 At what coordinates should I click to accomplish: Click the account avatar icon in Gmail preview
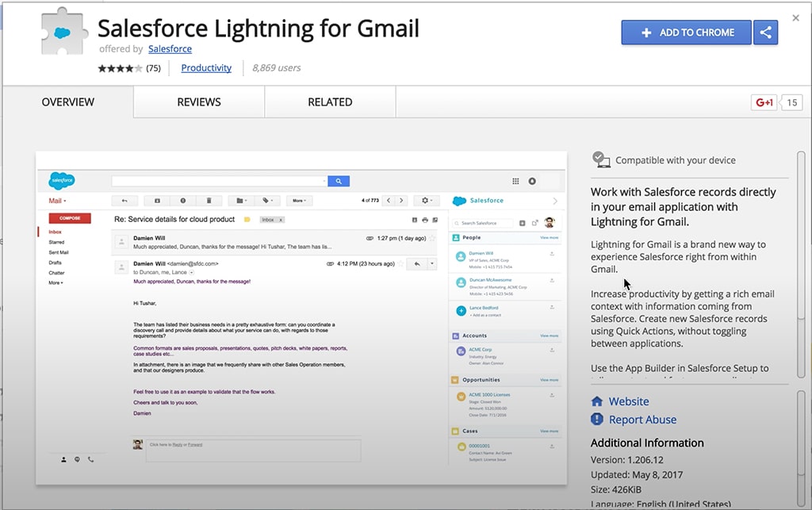pos(532,181)
